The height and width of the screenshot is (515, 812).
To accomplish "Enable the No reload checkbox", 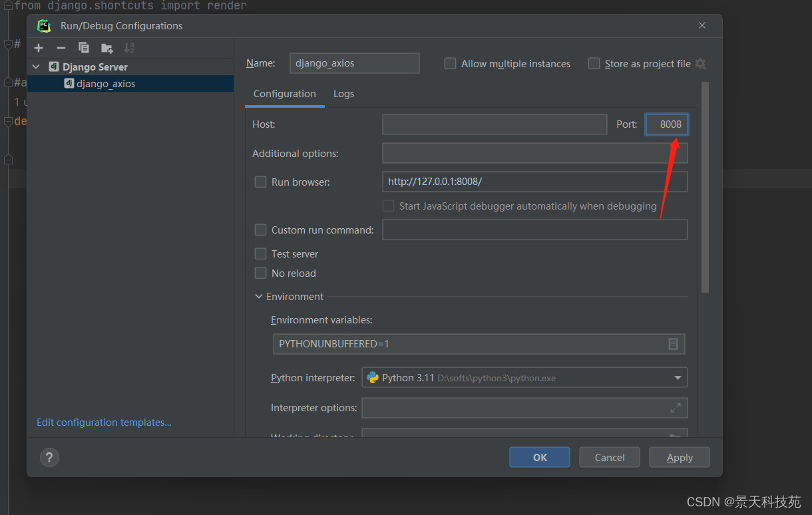I will 260,273.
